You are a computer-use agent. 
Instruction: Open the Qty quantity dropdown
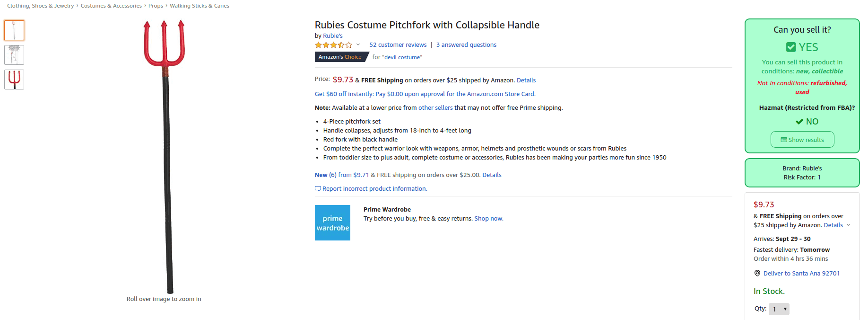779,309
